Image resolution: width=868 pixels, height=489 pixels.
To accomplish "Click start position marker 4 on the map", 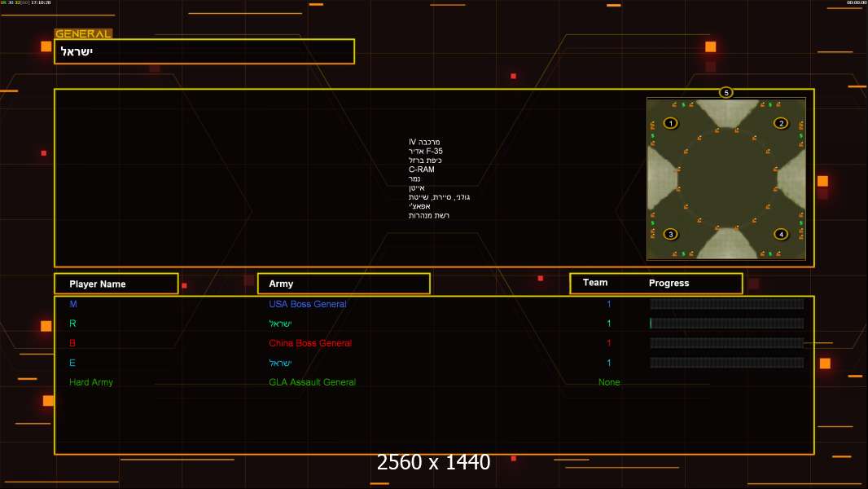I will (781, 234).
